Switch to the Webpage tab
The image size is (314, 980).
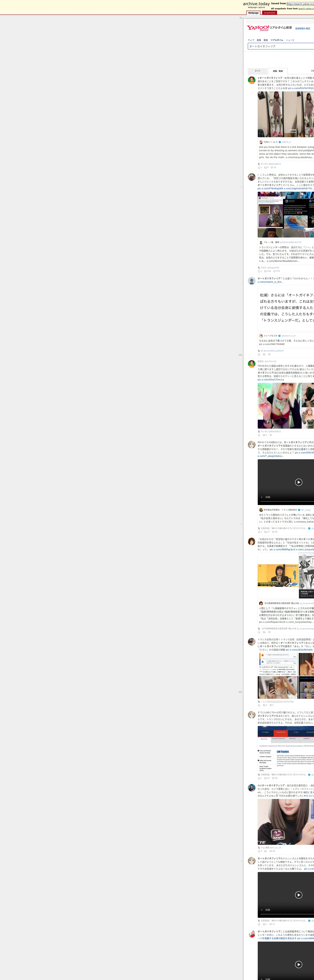tap(253, 13)
